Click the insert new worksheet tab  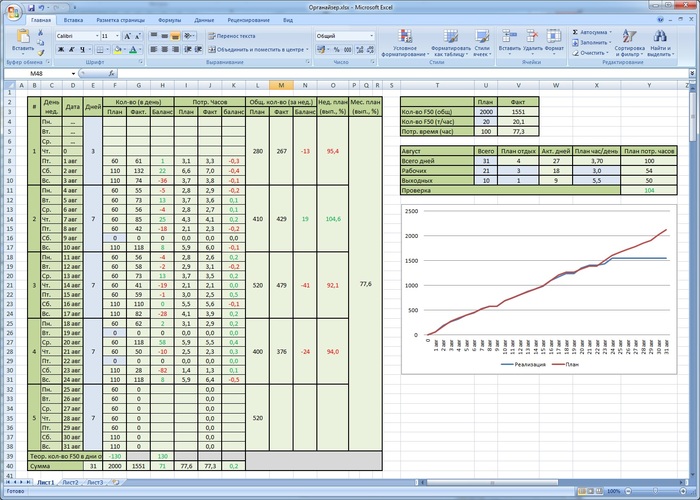[x=116, y=483]
